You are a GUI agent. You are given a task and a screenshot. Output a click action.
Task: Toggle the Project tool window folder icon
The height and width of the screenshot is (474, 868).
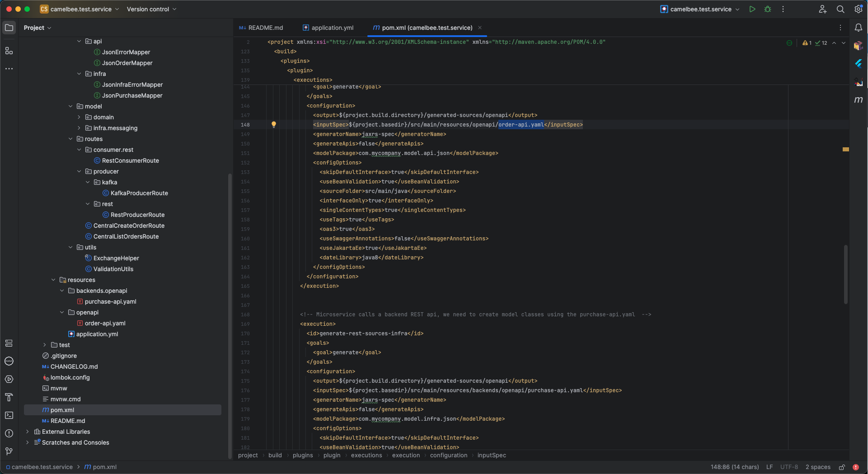9,28
